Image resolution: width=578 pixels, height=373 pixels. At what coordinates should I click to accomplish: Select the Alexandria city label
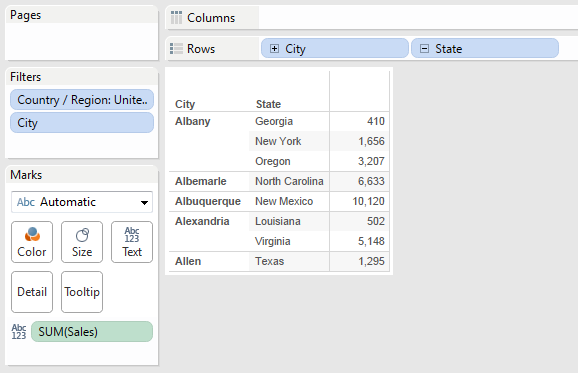click(202, 221)
